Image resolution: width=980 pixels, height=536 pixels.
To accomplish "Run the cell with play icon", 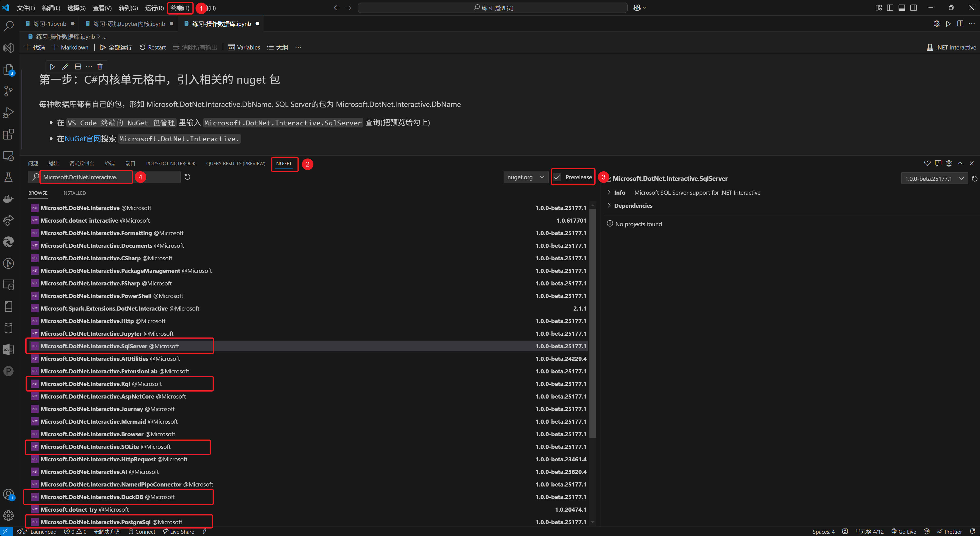I will pos(53,67).
